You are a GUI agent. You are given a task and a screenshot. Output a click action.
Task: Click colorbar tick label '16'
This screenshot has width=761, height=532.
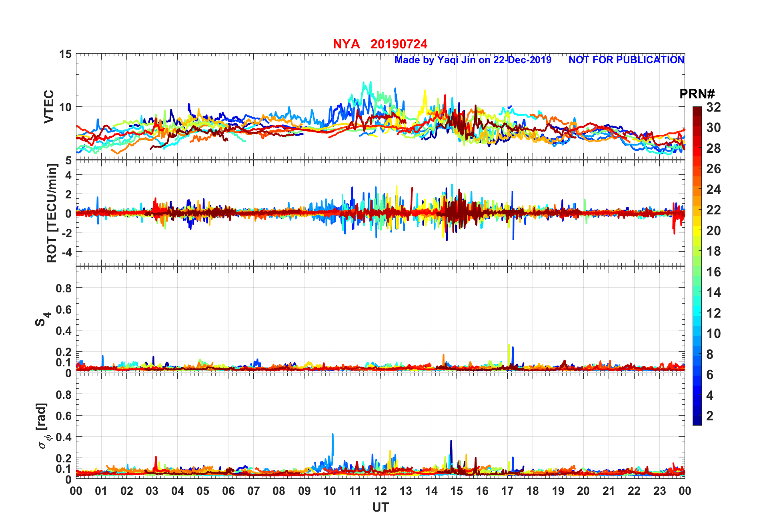(713, 272)
